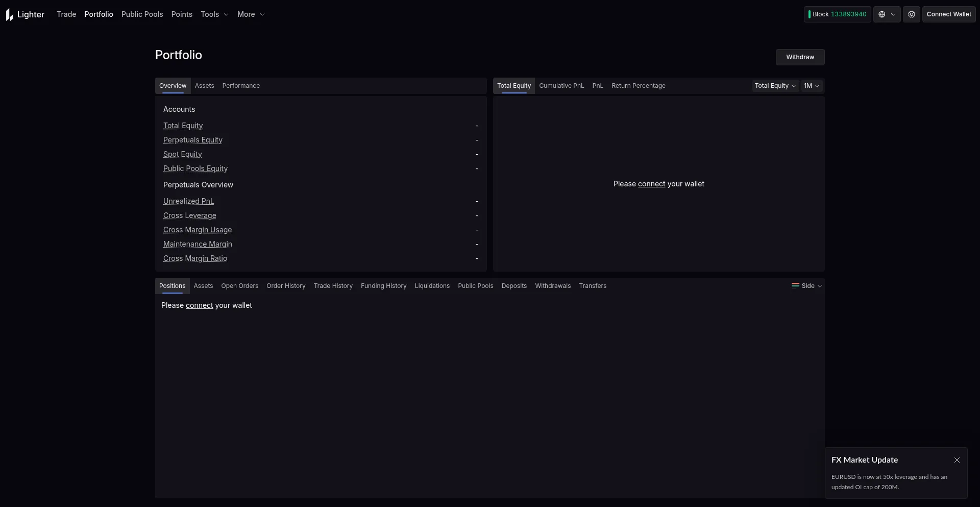Expand the Tools dropdown menu
Screen dimensions: 980x507
[214, 14]
